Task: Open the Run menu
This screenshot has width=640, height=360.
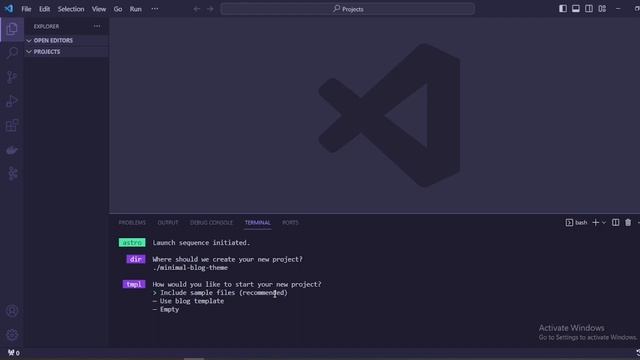Action: click(x=136, y=9)
